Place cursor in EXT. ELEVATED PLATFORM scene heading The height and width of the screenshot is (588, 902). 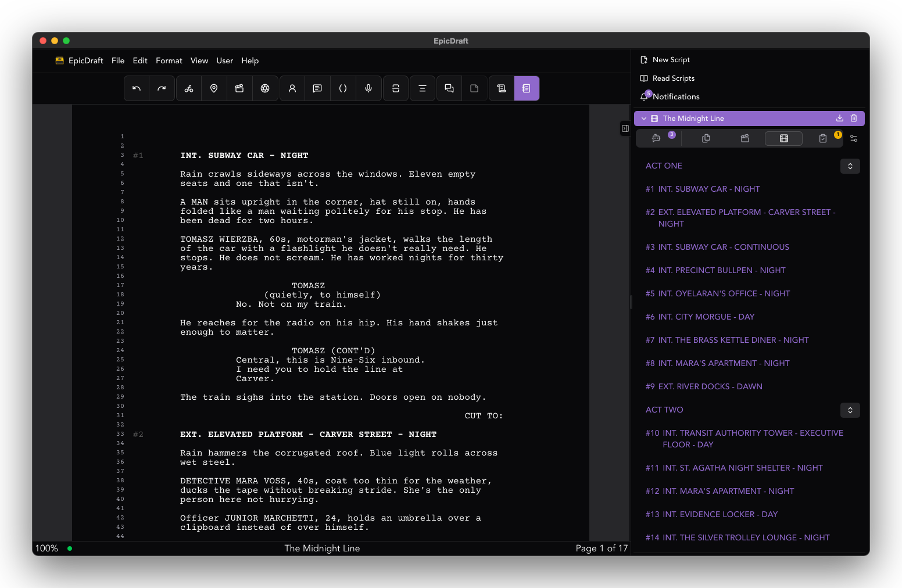[x=308, y=435]
